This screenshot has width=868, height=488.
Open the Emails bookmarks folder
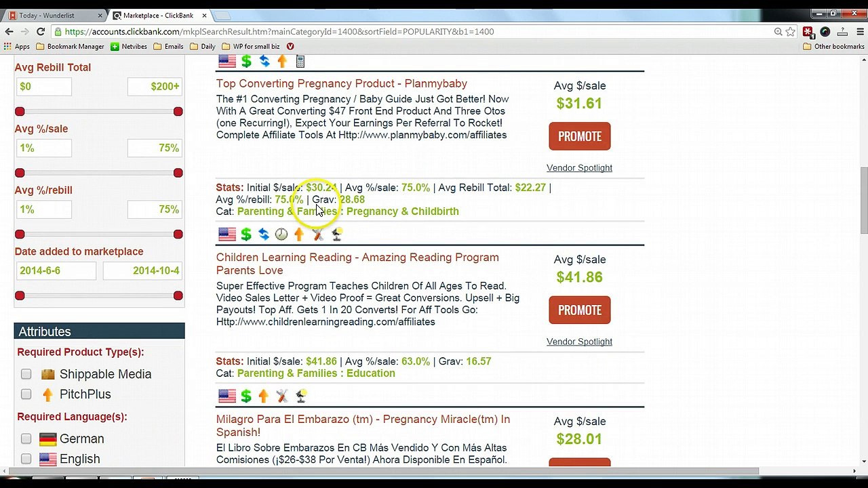tap(169, 46)
